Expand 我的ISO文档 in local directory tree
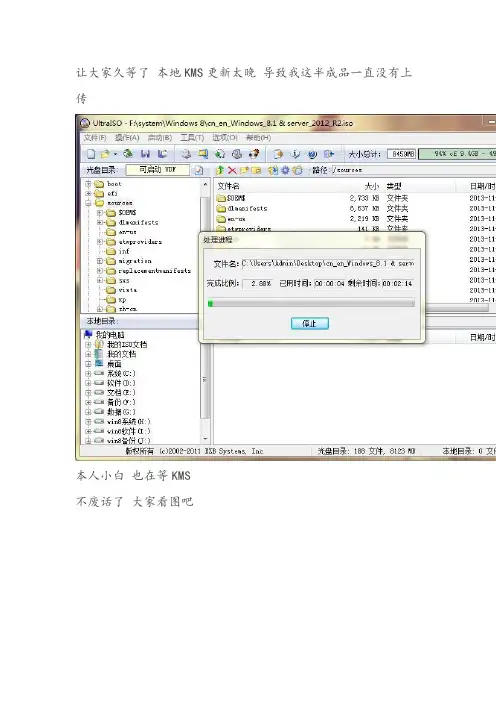 (x=88, y=345)
